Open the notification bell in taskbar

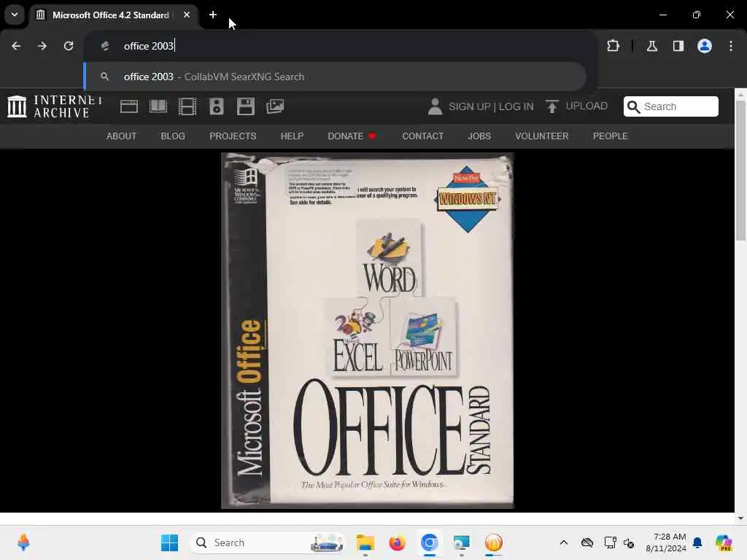(697, 542)
